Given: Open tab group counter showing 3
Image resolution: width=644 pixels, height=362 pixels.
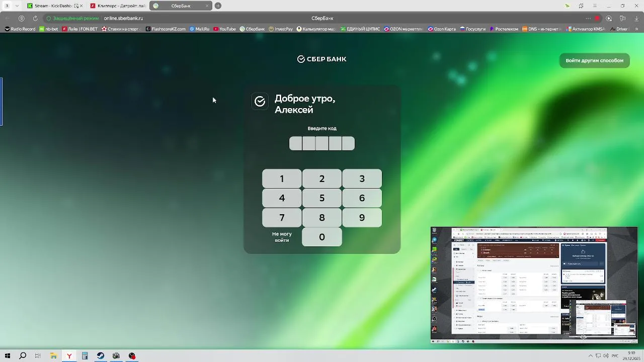Looking at the screenshot, I should (x=7, y=6).
